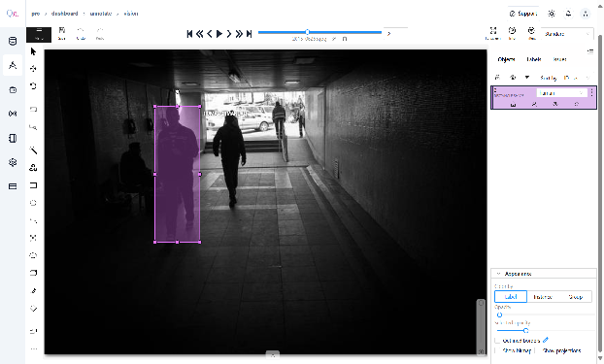The height and width of the screenshot is (364, 604).
Task: Play the frame sequence
Action: tap(219, 34)
